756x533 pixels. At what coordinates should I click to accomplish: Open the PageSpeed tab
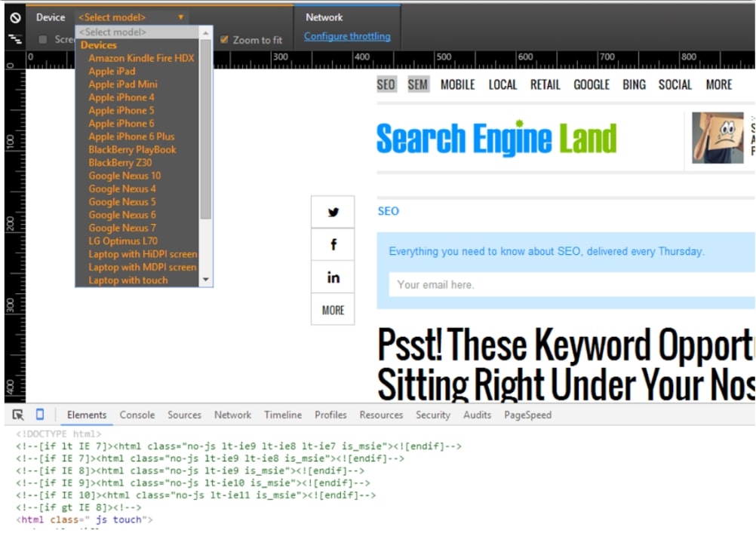point(527,415)
